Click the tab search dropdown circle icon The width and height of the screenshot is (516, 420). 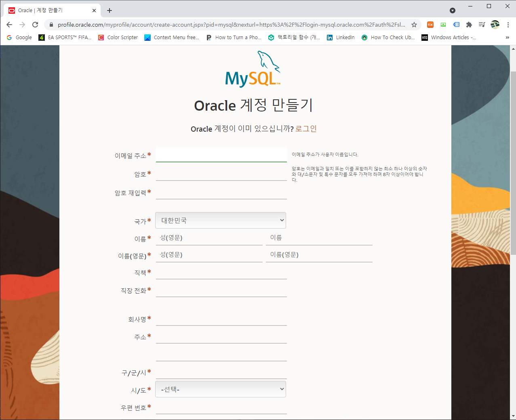(x=453, y=10)
